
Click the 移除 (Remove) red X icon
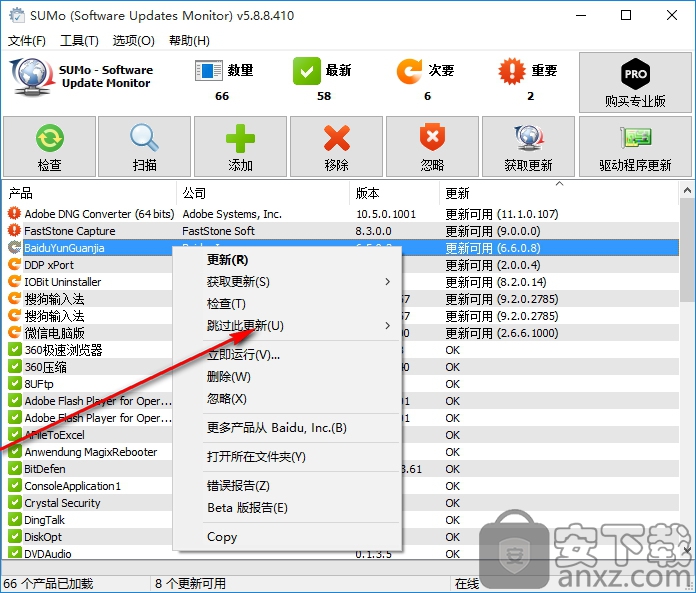coord(337,138)
